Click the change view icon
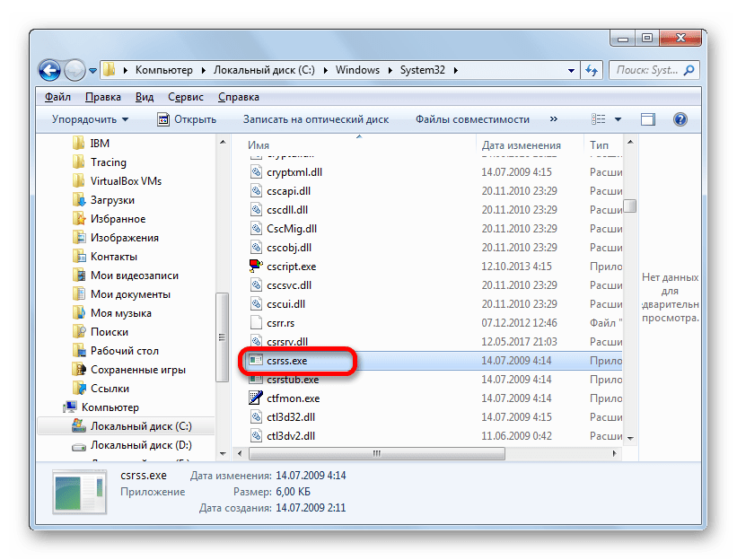This screenshot has width=737, height=560. pyautogui.click(x=598, y=119)
